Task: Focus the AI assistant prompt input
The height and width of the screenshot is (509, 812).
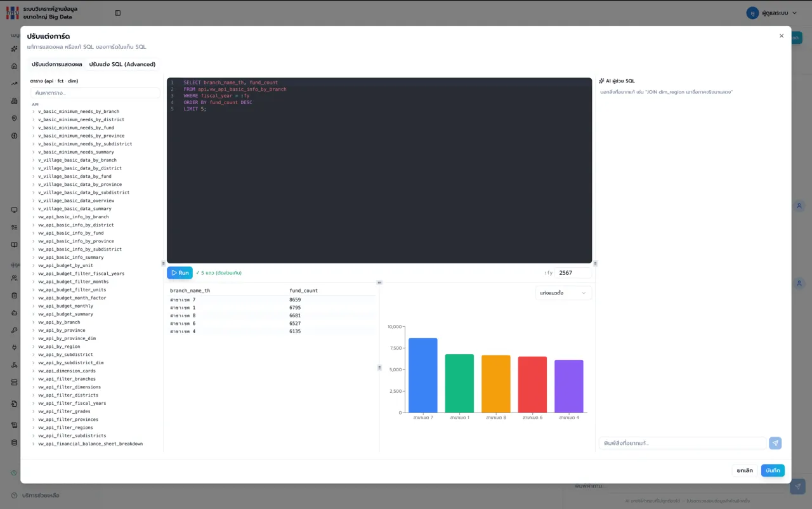Action: [682, 443]
